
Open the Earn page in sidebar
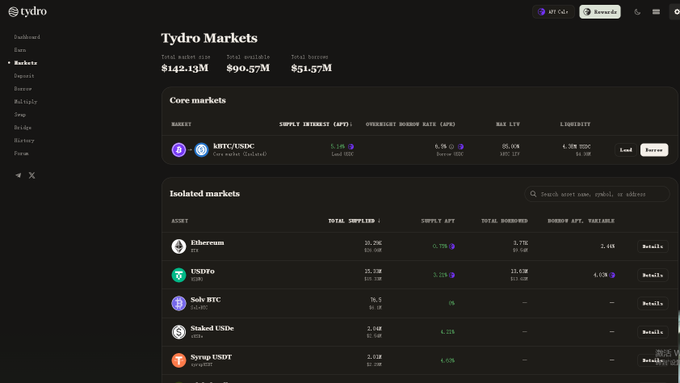20,50
